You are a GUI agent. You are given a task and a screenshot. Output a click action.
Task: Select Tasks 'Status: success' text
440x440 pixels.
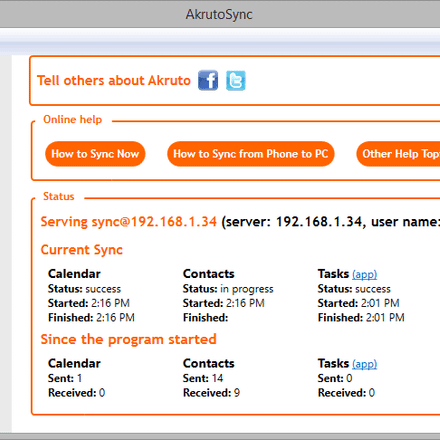[x=354, y=289]
